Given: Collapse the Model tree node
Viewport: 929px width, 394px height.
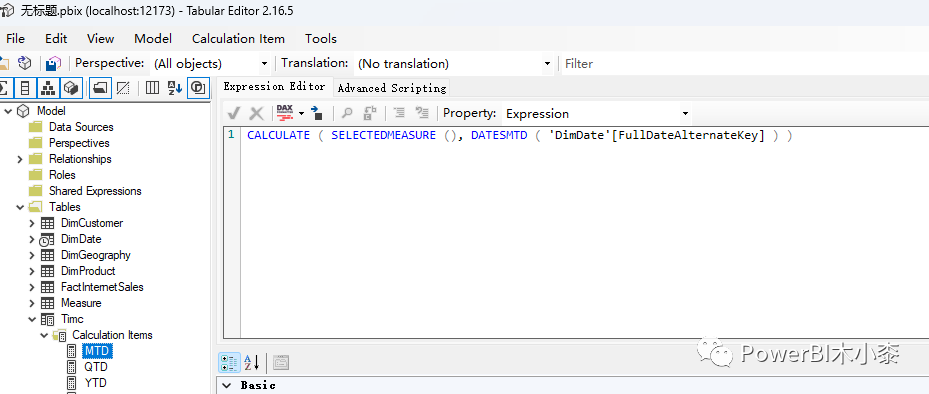Looking at the screenshot, I should pos(8,111).
